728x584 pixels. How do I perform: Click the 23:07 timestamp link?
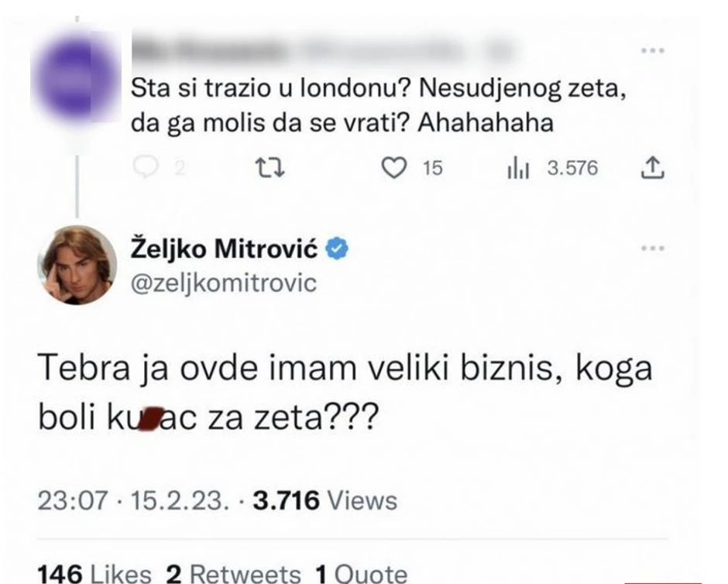pyautogui.click(x=70, y=500)
